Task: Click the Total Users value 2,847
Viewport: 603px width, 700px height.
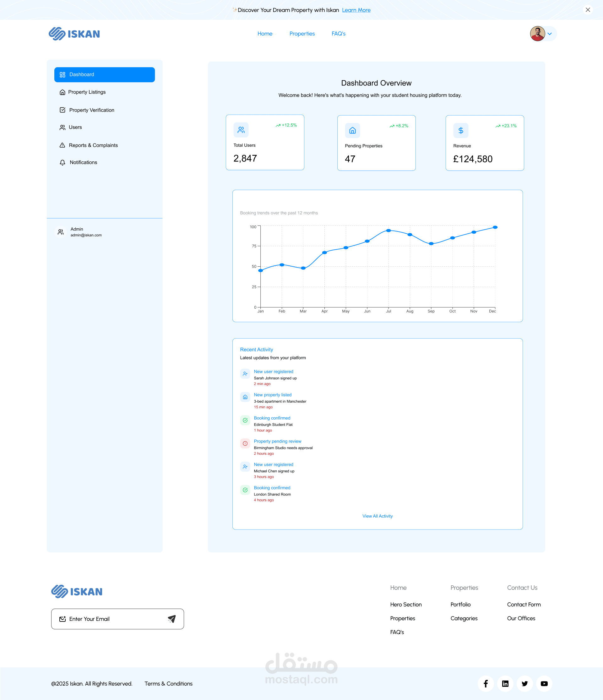Action: click(245, 159)
